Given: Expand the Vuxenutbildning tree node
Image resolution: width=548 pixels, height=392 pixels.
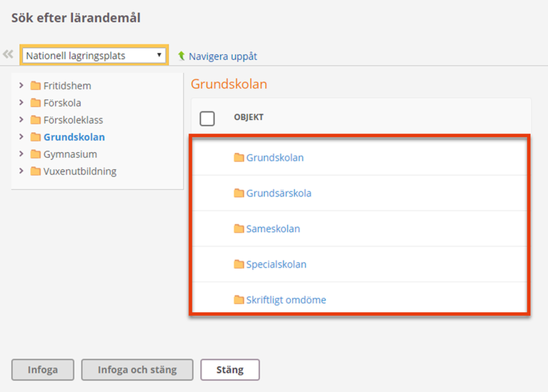Looking at the screenshot, I should [x=21, y=171].
